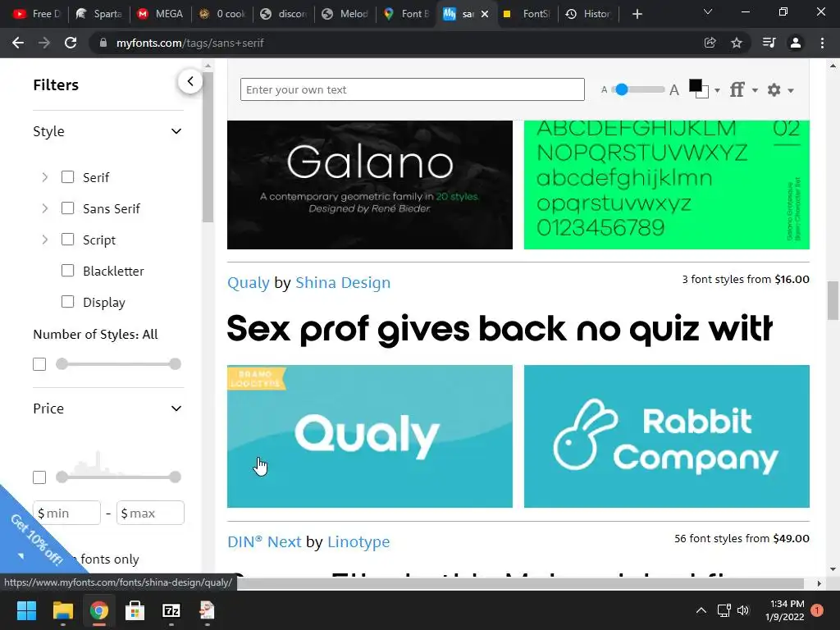Viewport: 840px width, 630px height.
Task: Open a new browser tab
Action: (637, 14)
